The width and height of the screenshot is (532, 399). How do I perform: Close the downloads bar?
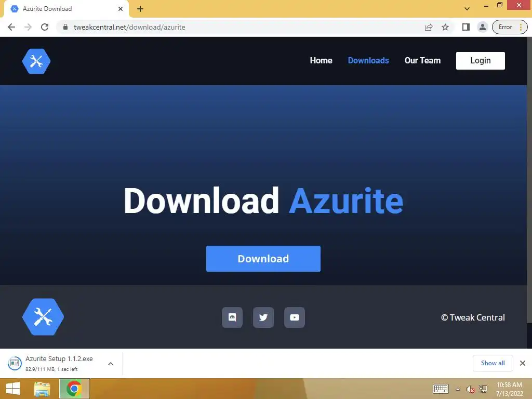point(523,363)
